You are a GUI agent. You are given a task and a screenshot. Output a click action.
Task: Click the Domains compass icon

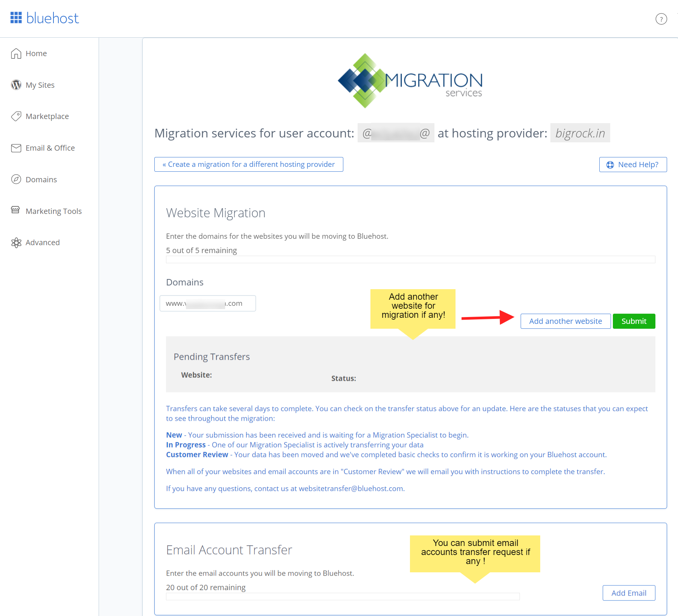tap(16, 180)
